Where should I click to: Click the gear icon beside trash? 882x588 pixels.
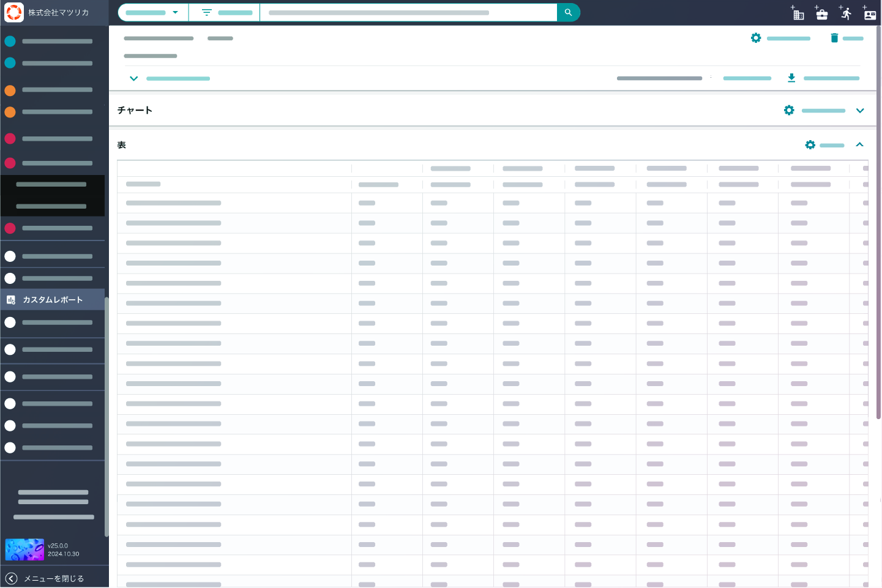coord(756,38)
